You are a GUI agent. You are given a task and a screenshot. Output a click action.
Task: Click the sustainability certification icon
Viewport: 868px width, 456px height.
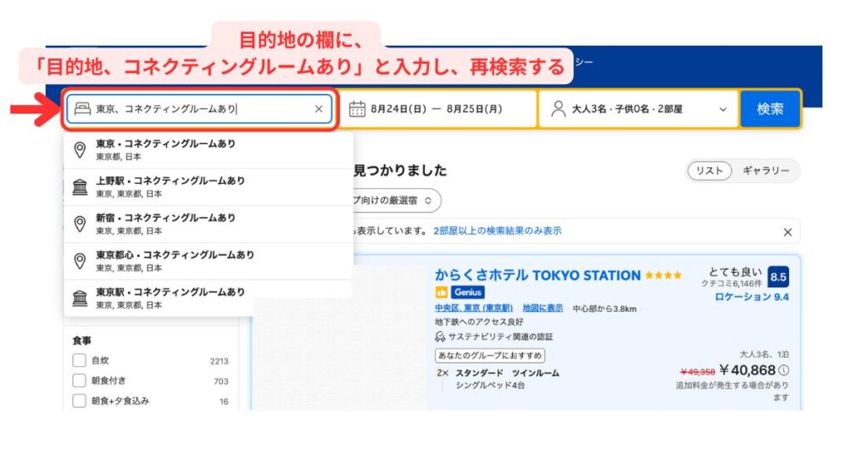[x=440, y=336]
